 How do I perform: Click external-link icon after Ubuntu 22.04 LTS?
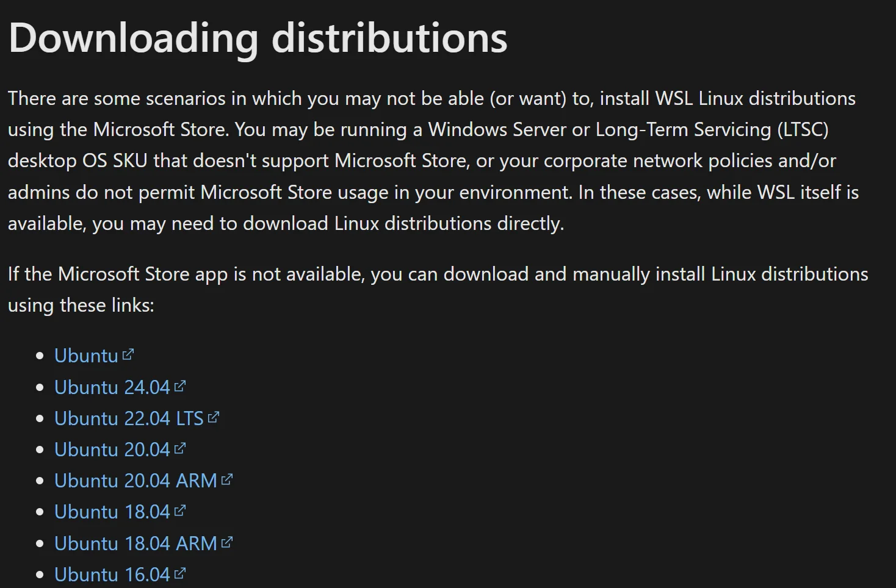214,417
